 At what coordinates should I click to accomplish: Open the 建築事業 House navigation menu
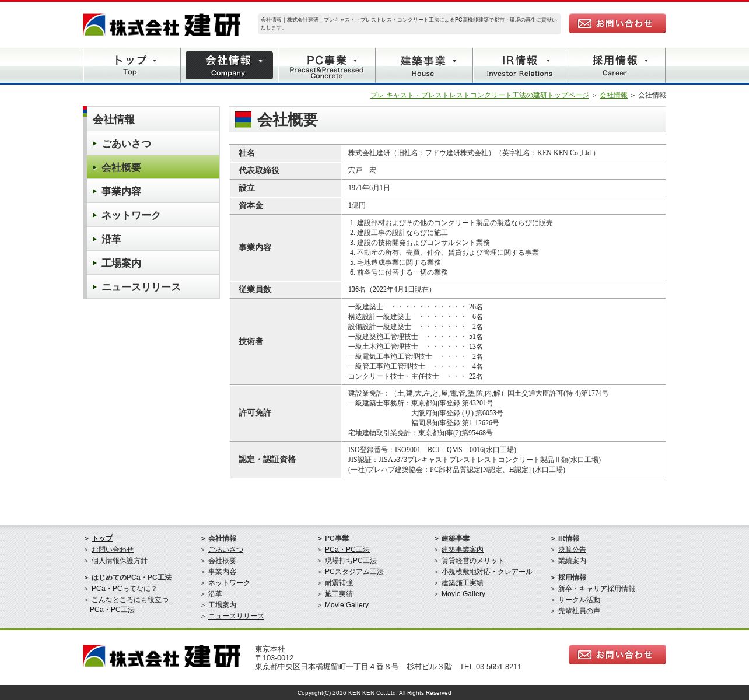(x=424, y=65)
